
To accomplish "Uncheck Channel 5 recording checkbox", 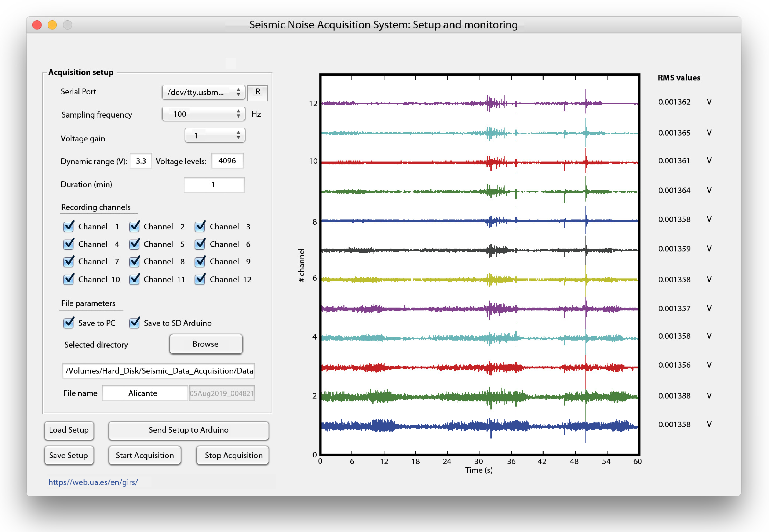I will click(x=134, y=244).
